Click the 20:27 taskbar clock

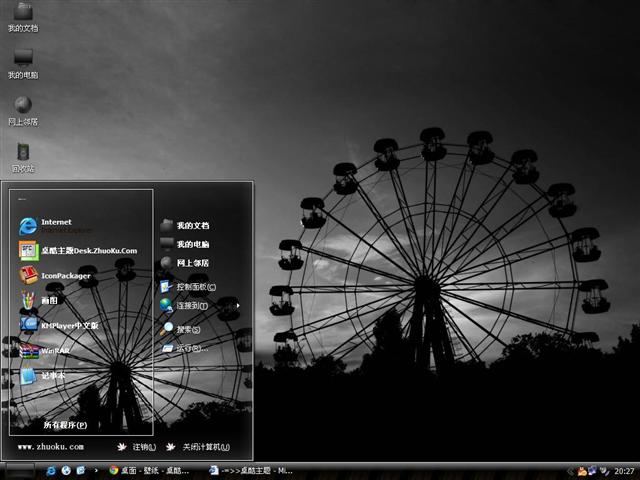(x=624, y=471)
